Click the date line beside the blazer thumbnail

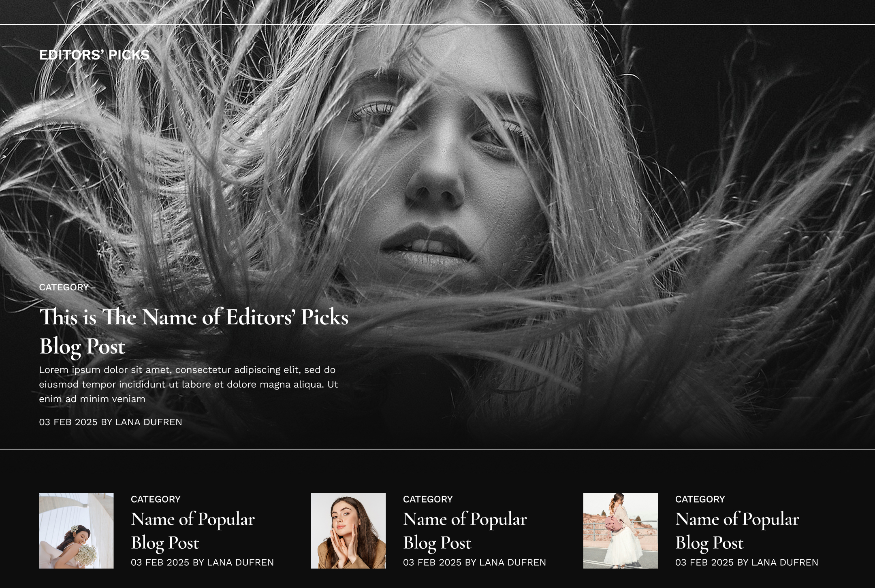474,562
